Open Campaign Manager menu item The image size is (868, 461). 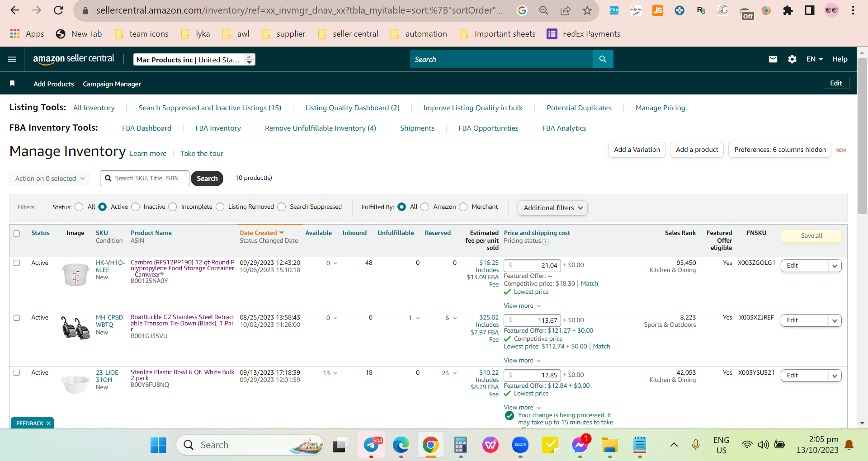tap(112, 84)
